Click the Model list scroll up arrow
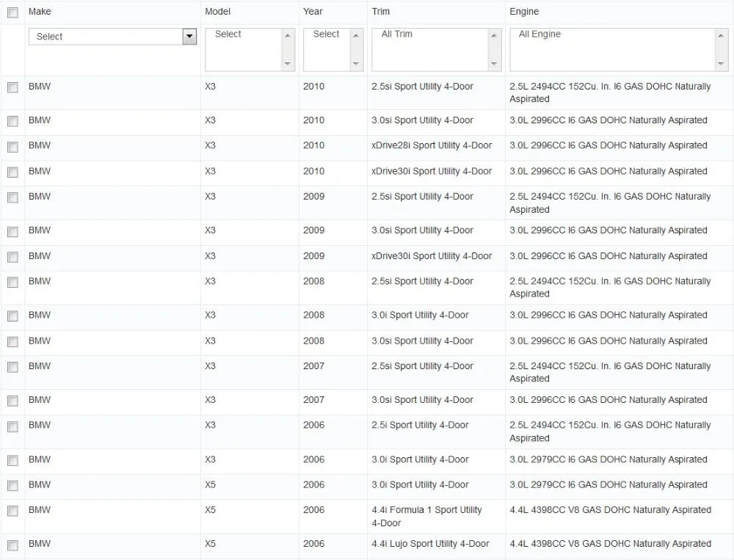 (288, 35)
